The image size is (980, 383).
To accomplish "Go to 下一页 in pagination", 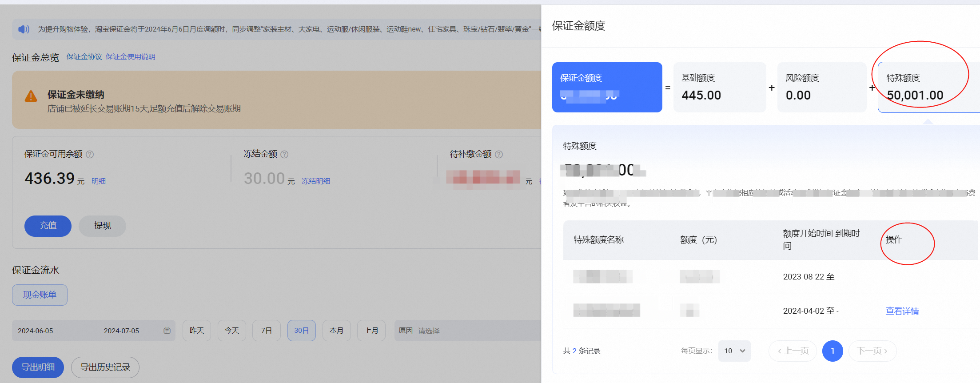I will [x=872, y=351].
